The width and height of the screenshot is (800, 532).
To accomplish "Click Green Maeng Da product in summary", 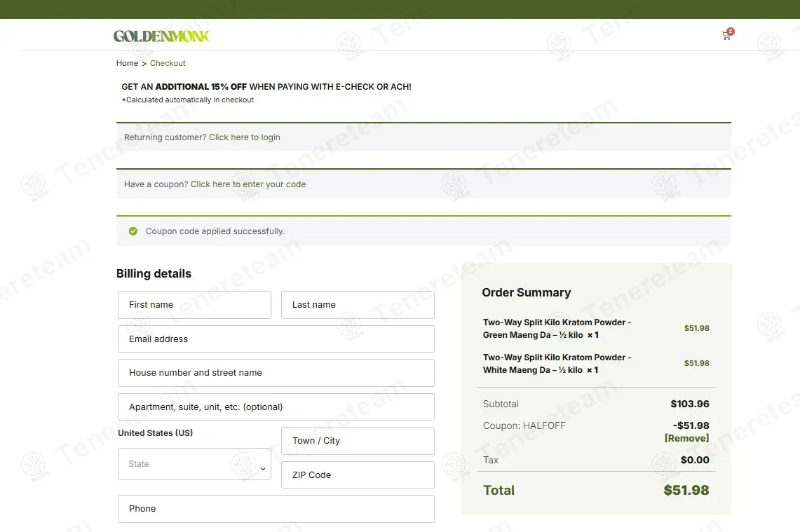I will 557,329.
